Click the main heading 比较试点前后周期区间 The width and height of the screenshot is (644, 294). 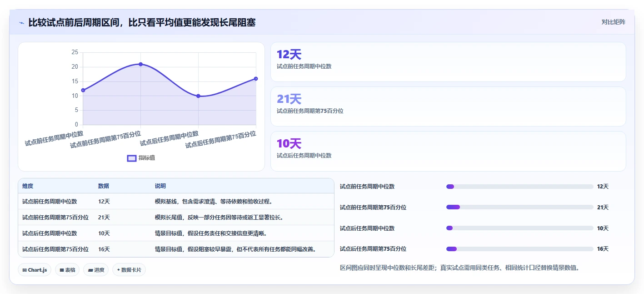[x=142, y=22]
